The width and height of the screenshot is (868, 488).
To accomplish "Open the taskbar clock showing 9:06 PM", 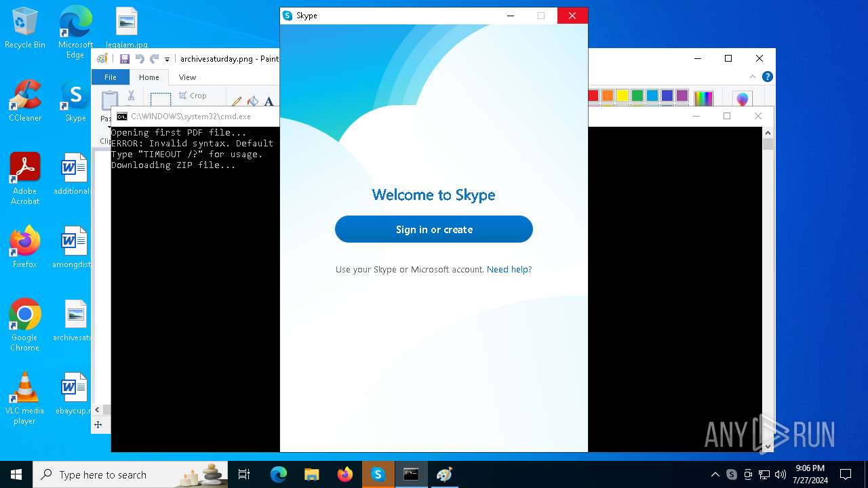I will click(x=810, y=474).
